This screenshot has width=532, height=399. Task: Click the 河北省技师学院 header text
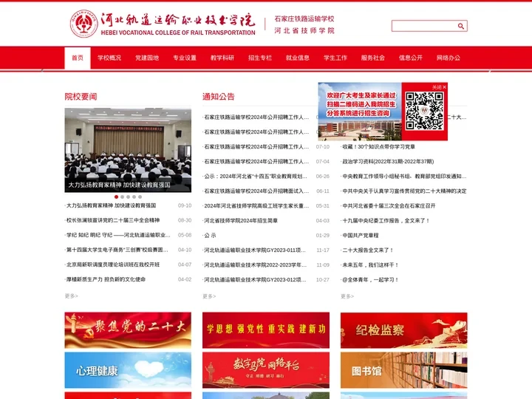[304, 30]
